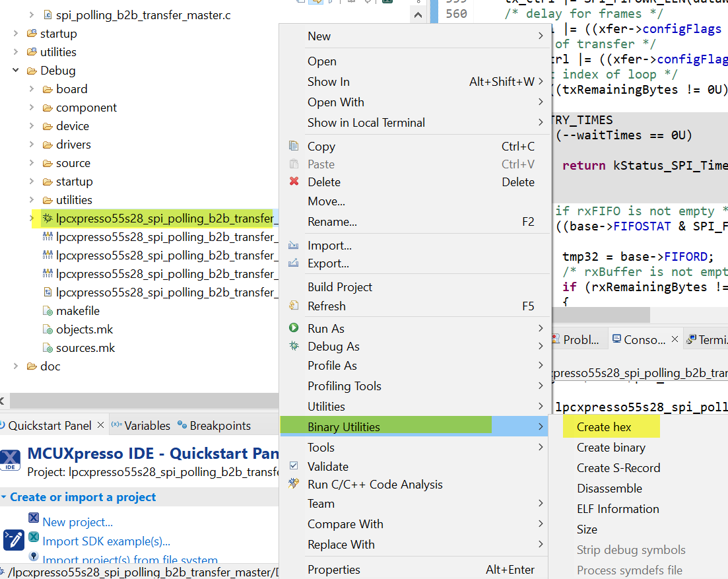Click the red Delete icon in context menu
The width and height of the screenshot is (728, 579).
292,182
